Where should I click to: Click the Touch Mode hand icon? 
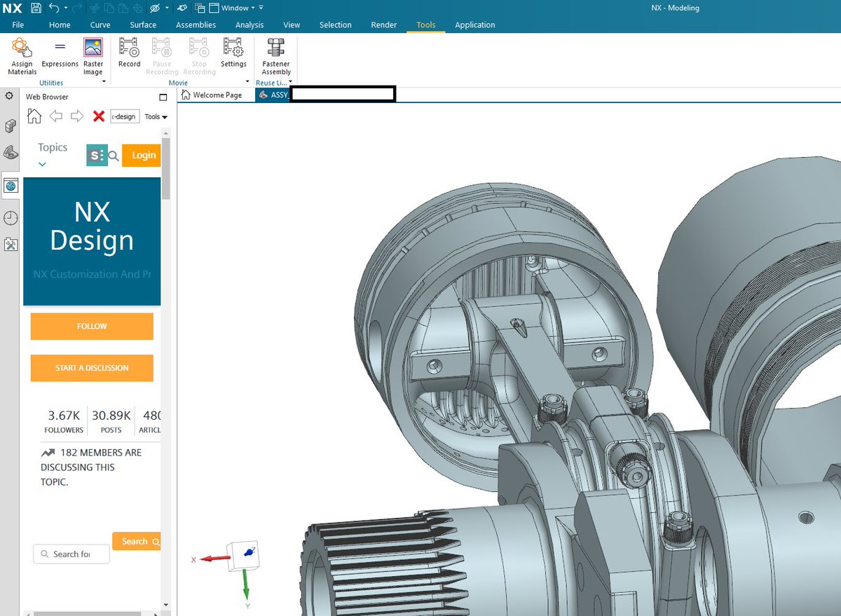(x=182, y=8)
